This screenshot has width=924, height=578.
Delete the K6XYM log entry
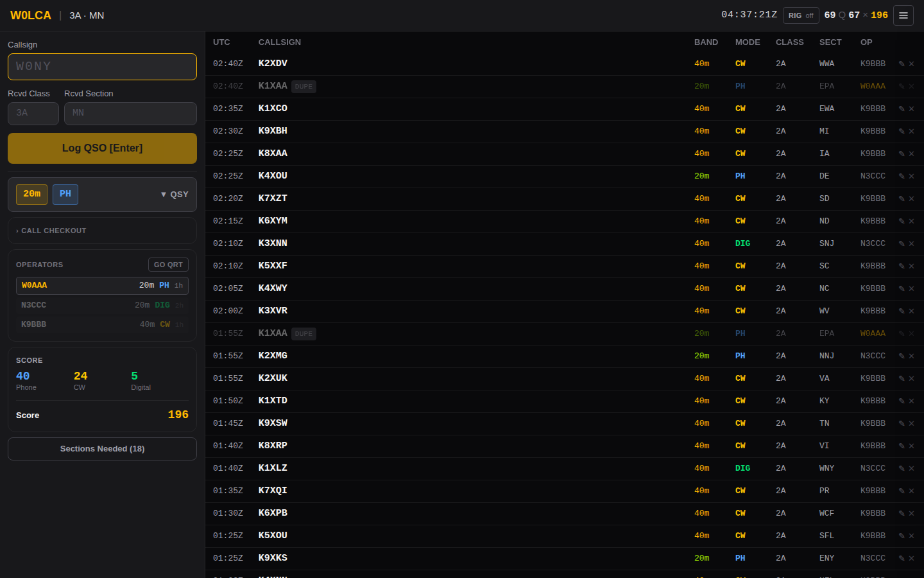point(911,221)
